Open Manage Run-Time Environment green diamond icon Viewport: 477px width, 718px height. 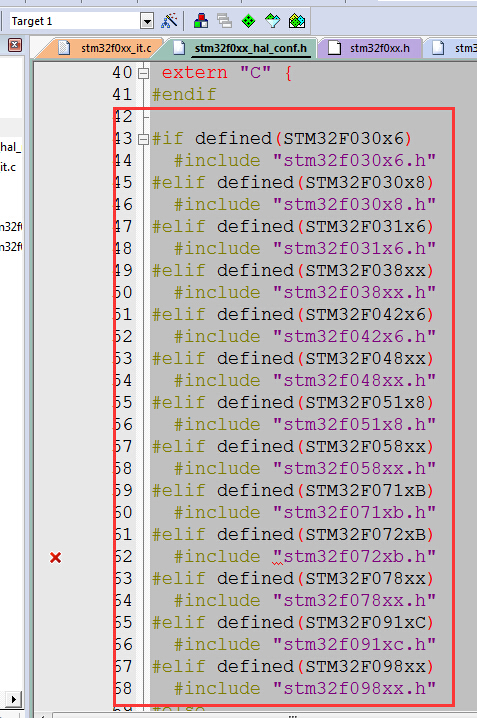[x=248, y=21]
